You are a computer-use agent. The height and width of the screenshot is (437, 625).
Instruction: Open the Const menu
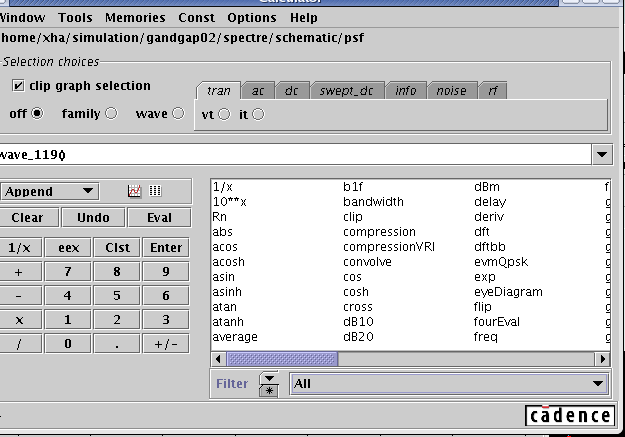(196, 18)
